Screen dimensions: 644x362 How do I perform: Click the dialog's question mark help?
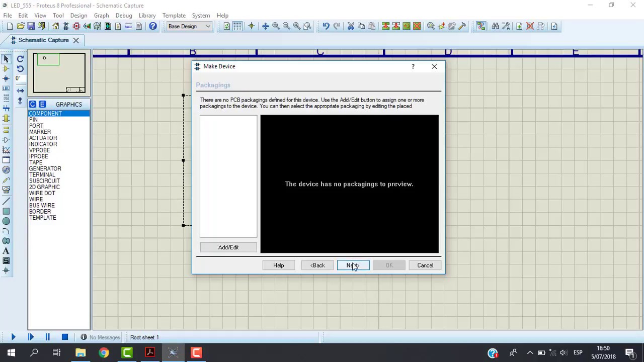413,66
